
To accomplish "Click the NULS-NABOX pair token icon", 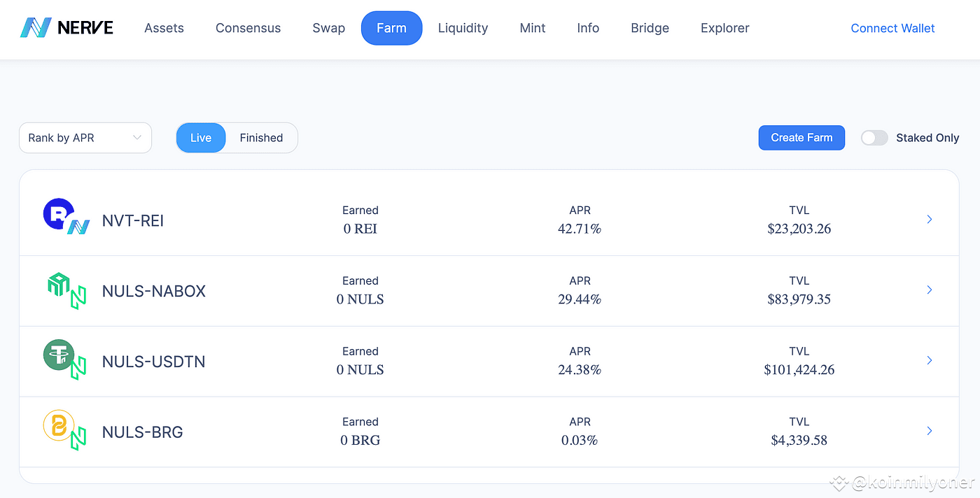I will pos(65,290).
